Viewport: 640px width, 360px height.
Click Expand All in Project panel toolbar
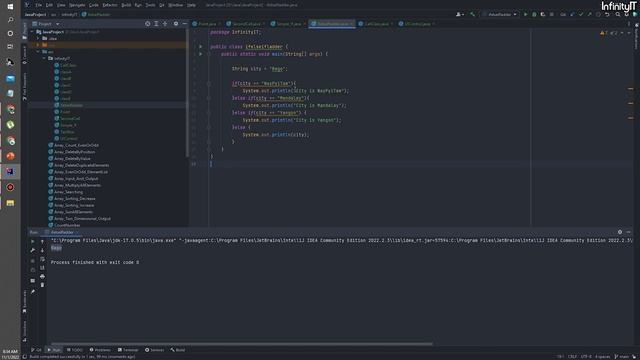point(156,24)
